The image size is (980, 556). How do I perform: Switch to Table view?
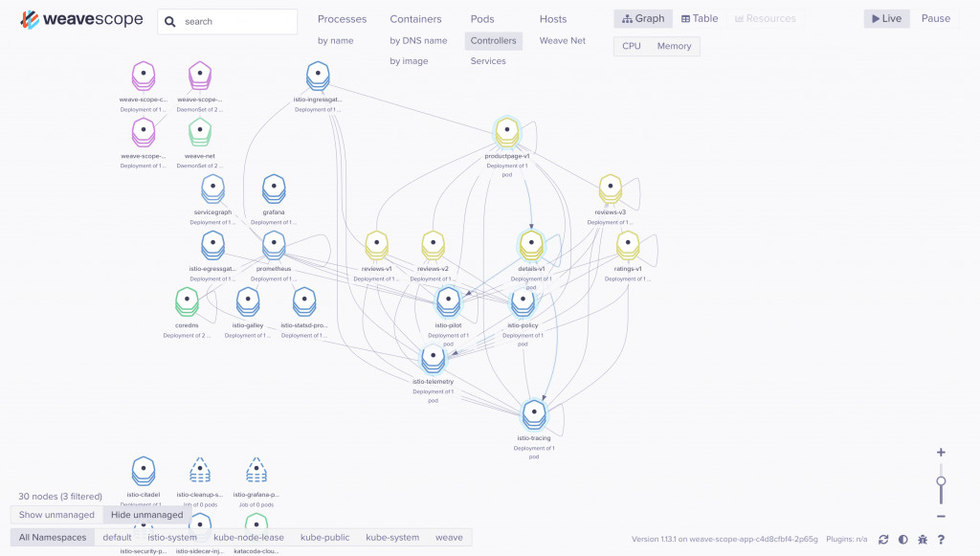point(700,19)
